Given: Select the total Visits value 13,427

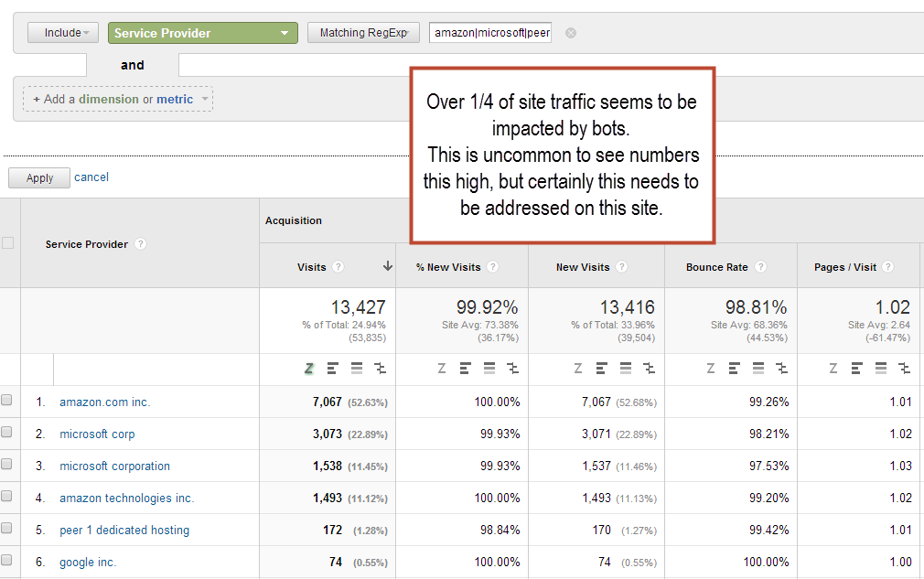Looking at the screenshot, I should point(359,307).
